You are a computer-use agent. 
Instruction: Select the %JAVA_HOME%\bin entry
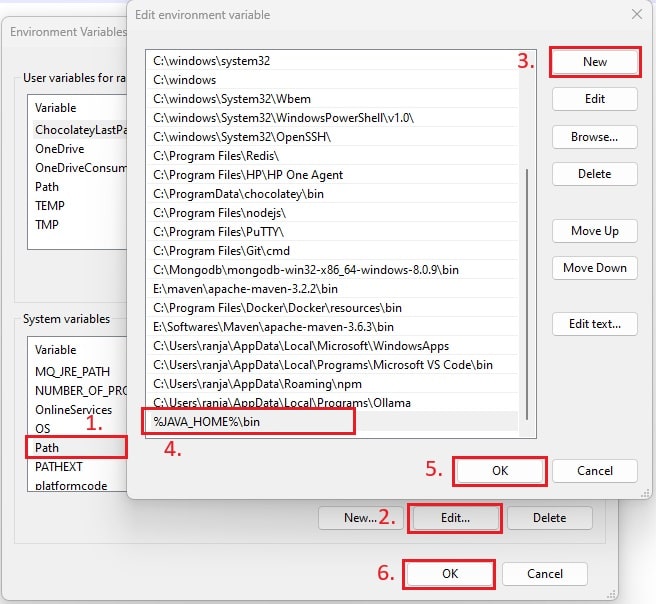[x=332, y=422]
